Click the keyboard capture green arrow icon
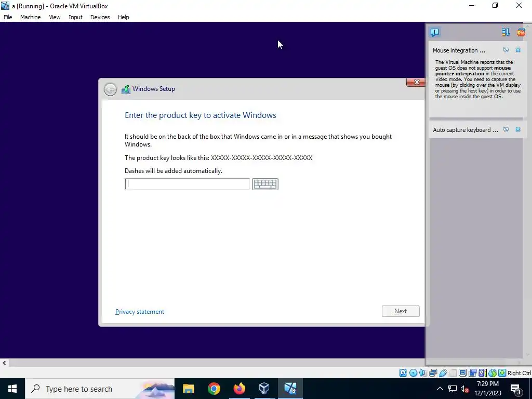The image size is (532, 399). 502,373
